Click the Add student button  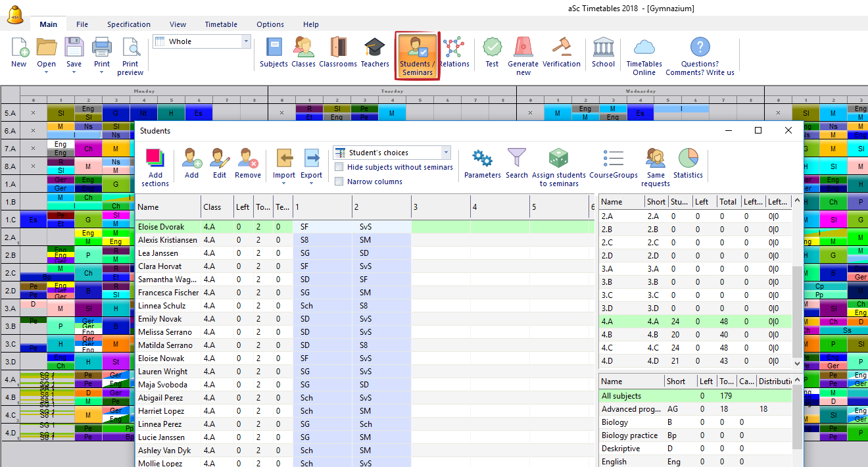(x=191, y=163)
